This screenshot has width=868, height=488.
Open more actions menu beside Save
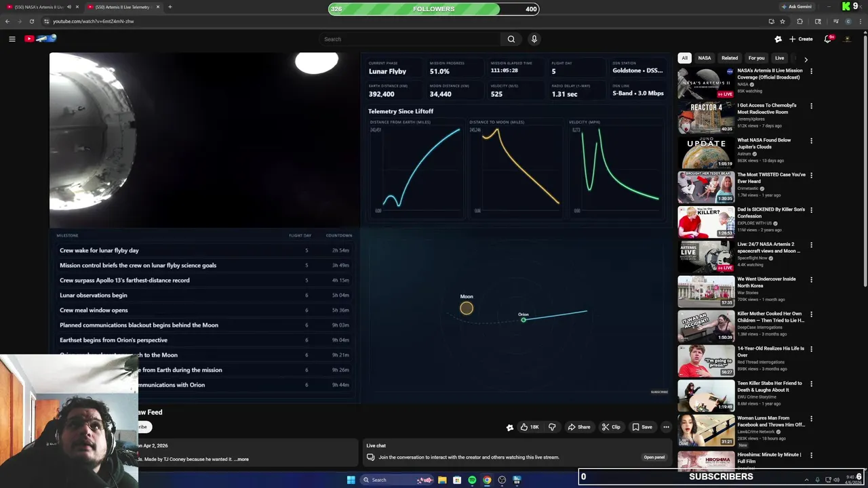pos(666,427)
